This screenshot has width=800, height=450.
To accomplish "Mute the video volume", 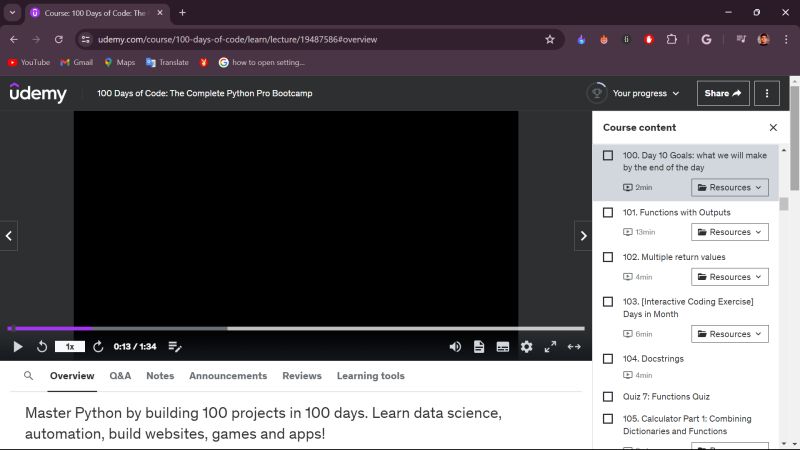I will tap(455, 347).
